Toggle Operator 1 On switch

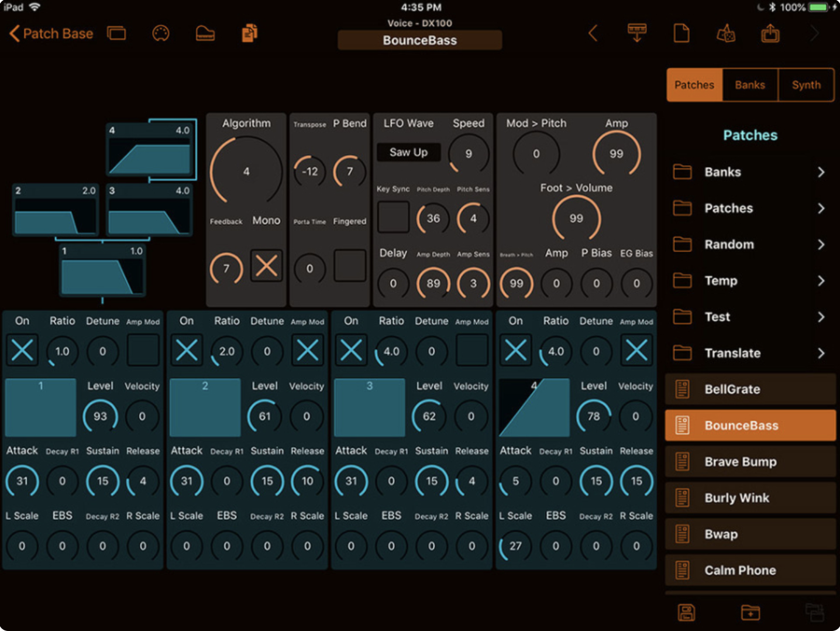point(22,349)
